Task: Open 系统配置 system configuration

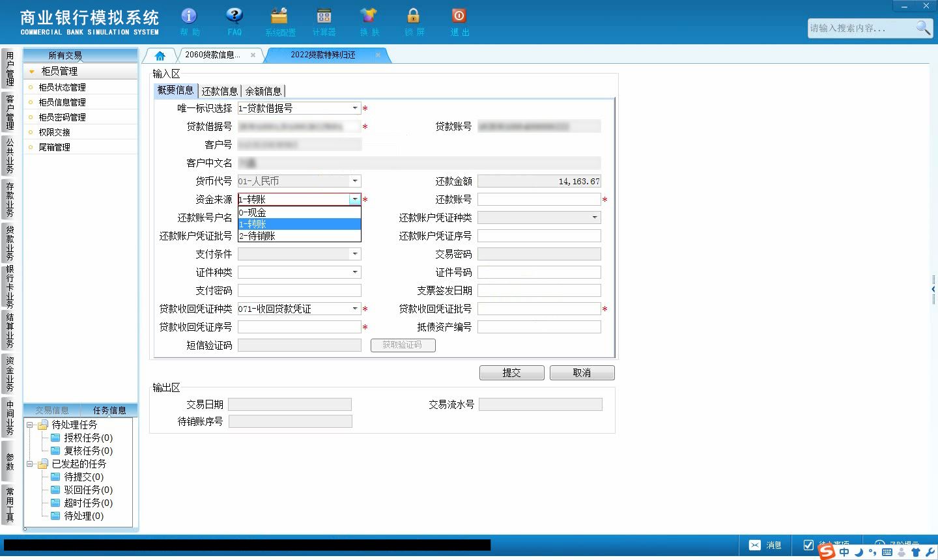Action: click(279, 16)
